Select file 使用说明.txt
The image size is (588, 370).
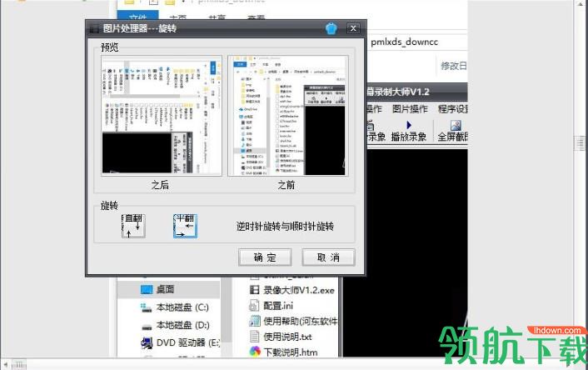coord(281,337)
